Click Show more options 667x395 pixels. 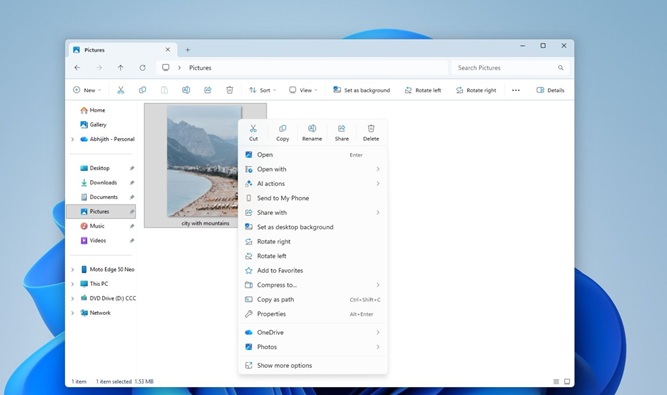pyautogui.click(x=313, y=365)
